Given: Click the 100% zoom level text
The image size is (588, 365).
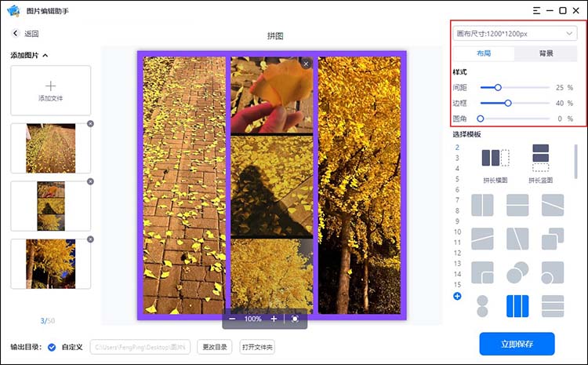Looking at the screenshot, I should tap(252, 319).
